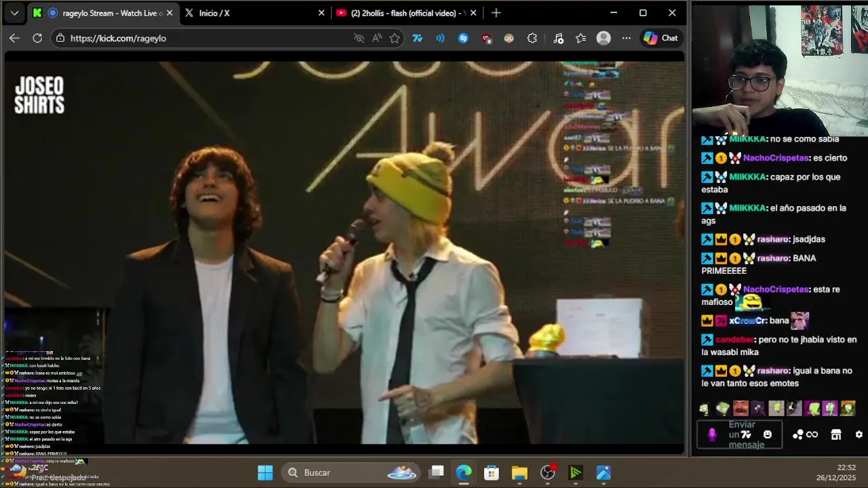Click username NachoCrispetas on 'es cierto'
Image resolution: width=868 pixels, height=488 pixels.
tap(776, 158)
